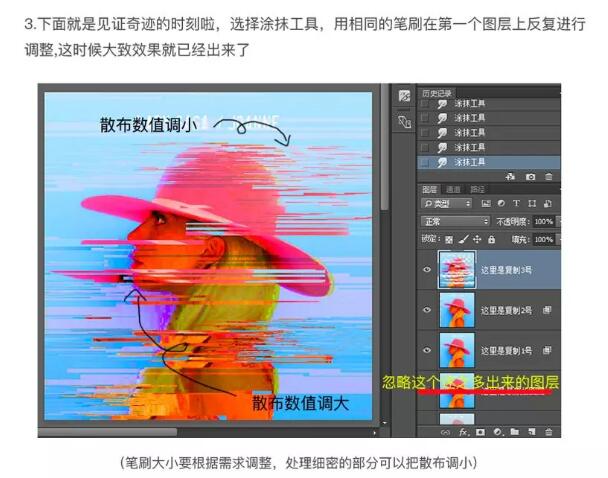Create a new snapshot with camera icon
Screen dimensions: 608x478
pos(530,177)
